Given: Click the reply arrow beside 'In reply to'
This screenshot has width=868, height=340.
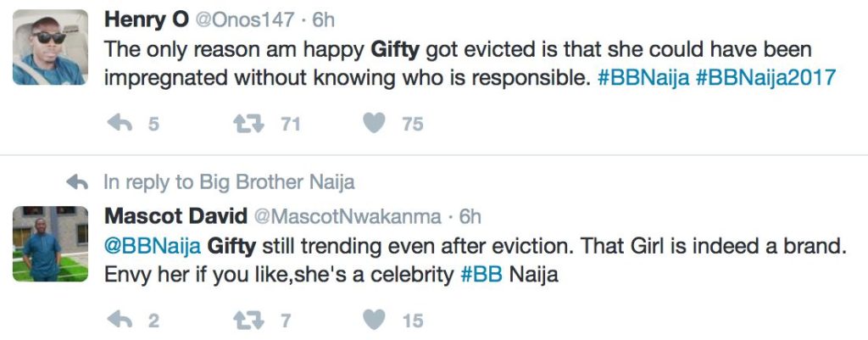Looking at the screenshot, I should [78, 181].
